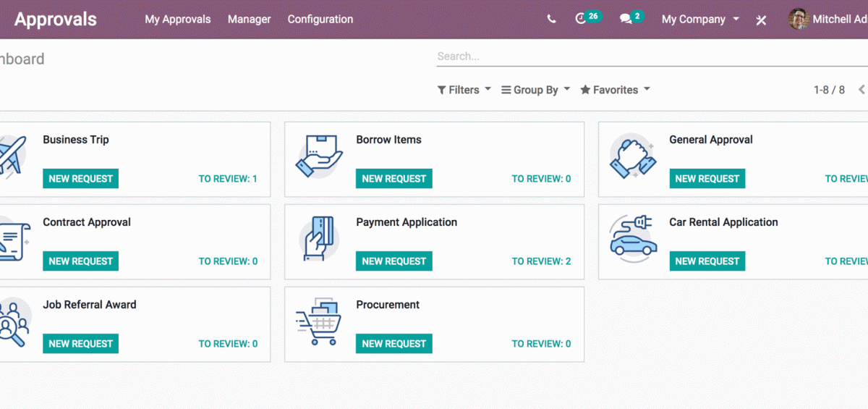Open the Manager menu
The image size is (868, 409).
tap(250, 20)
